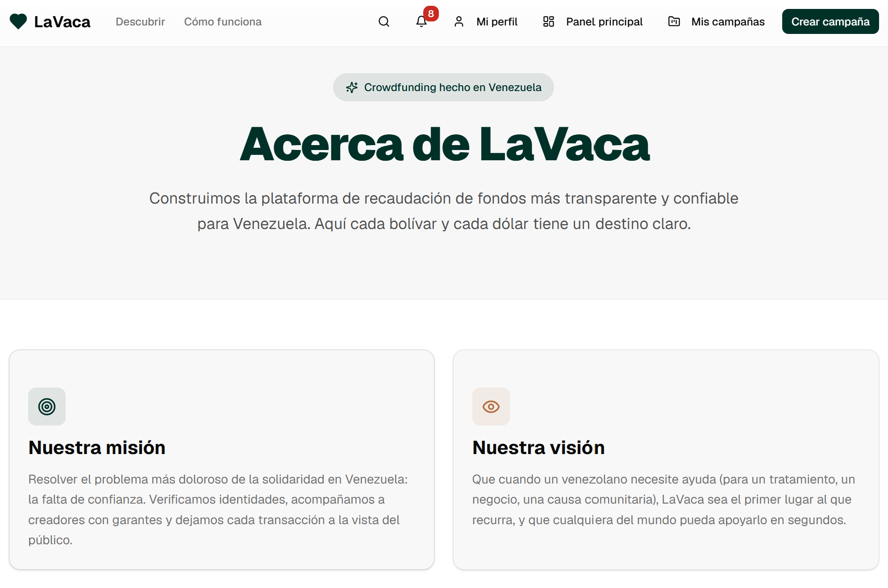Click the Acerca de LaVaca heading
The image size is (888, 588).
pyautogui.click(x=445, y=144)
